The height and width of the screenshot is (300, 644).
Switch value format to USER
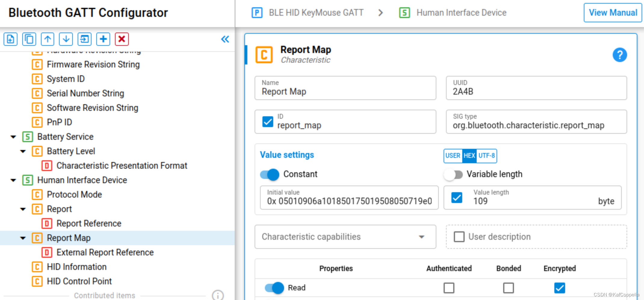click(453, 156)
